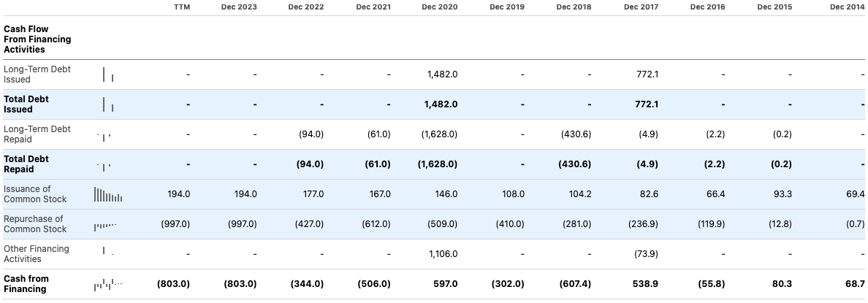Open the Issuance of Common Stock bar sparkline
Image resolution: width=868 pixels, height=303 pixels.
coord(108,194)
